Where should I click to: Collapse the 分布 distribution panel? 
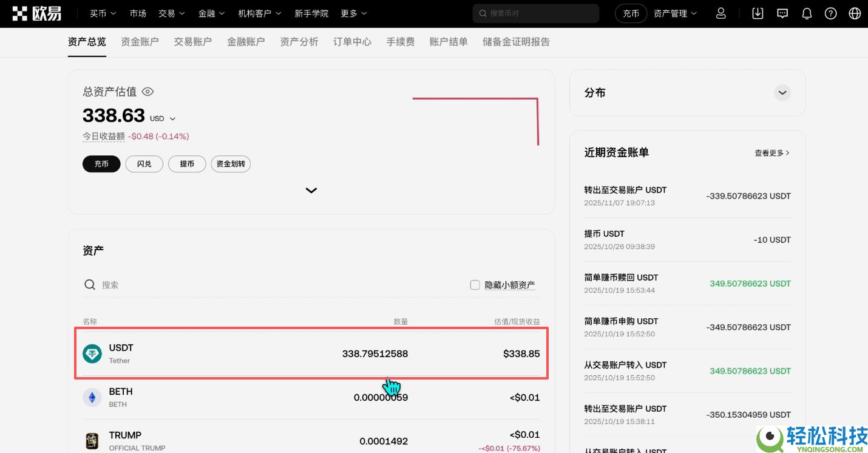(x=782, y=92)
